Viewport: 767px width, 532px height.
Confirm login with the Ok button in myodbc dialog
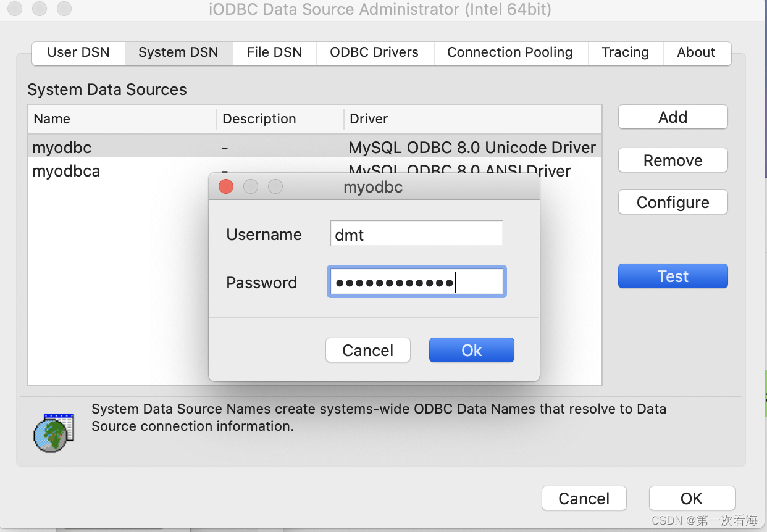472,351
